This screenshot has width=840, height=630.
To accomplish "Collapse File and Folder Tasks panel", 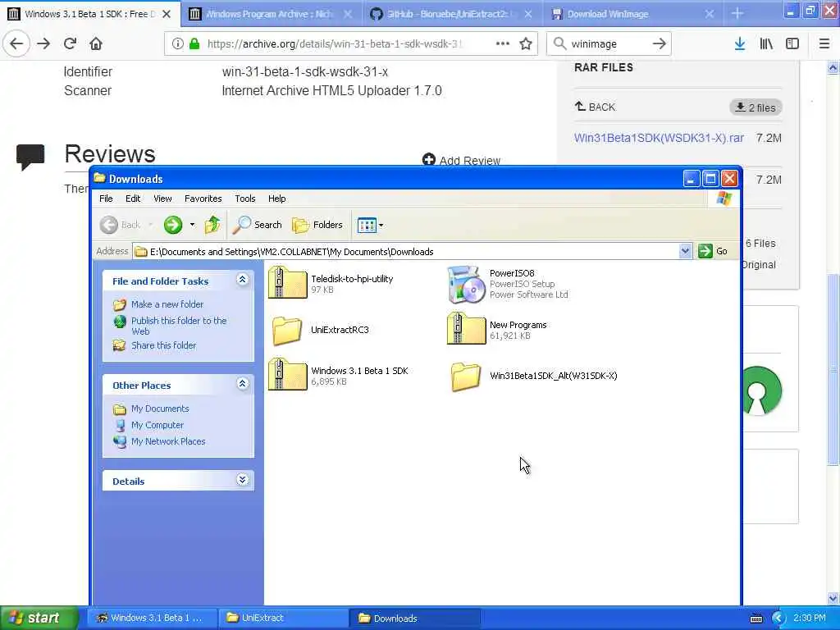I will point(242,280).
